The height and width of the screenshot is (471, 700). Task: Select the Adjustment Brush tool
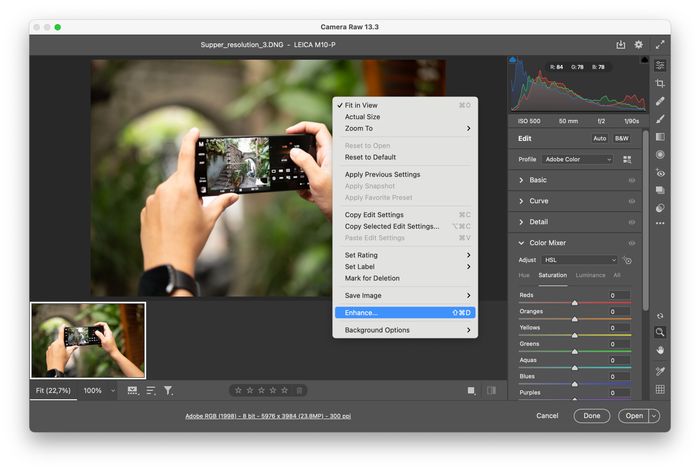(660, 119)
